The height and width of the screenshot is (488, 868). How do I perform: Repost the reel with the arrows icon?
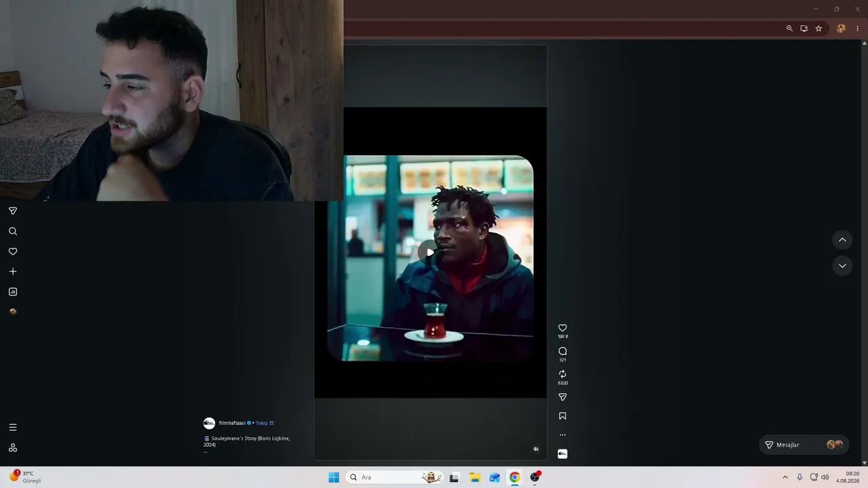[x=562, y=374]
